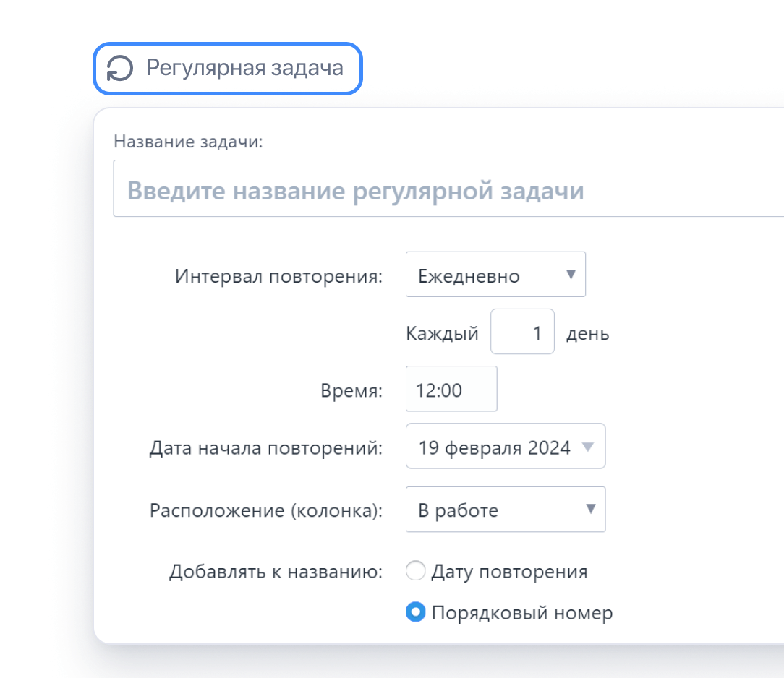Switch to the Регулярная задача tab
Viewport: 784px width, 678px height.
click(228, 68)
